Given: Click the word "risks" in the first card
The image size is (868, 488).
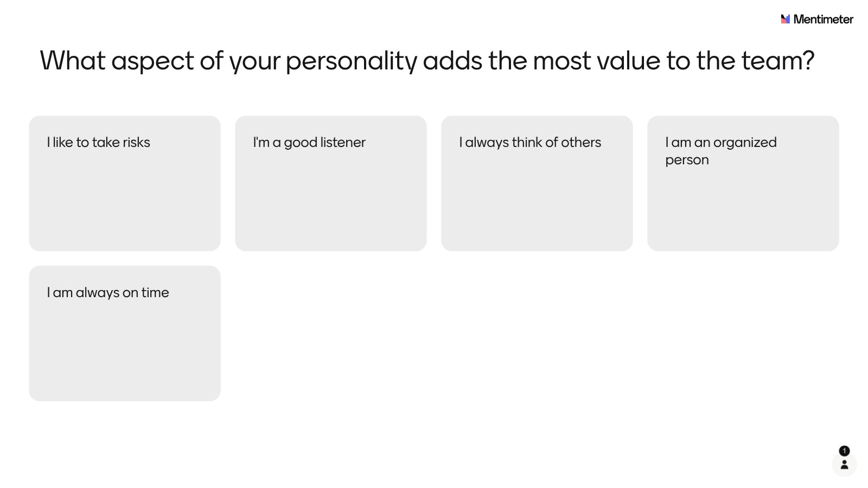Looking at the screenshot, I should pyautogui.click(x=136, y=143).
